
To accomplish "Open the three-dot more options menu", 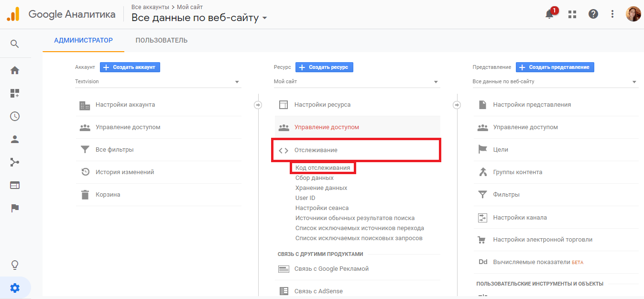I will [612, 14].
